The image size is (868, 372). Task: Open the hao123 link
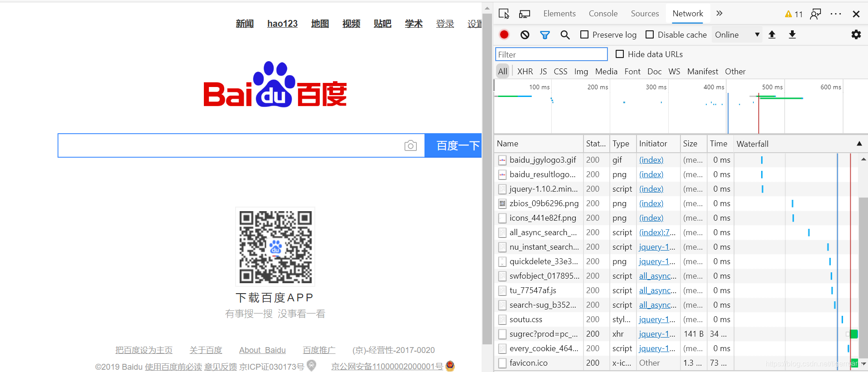[282, 24]
